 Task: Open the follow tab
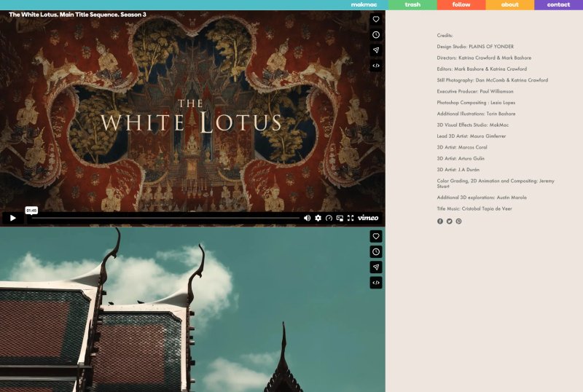point(461,5)
